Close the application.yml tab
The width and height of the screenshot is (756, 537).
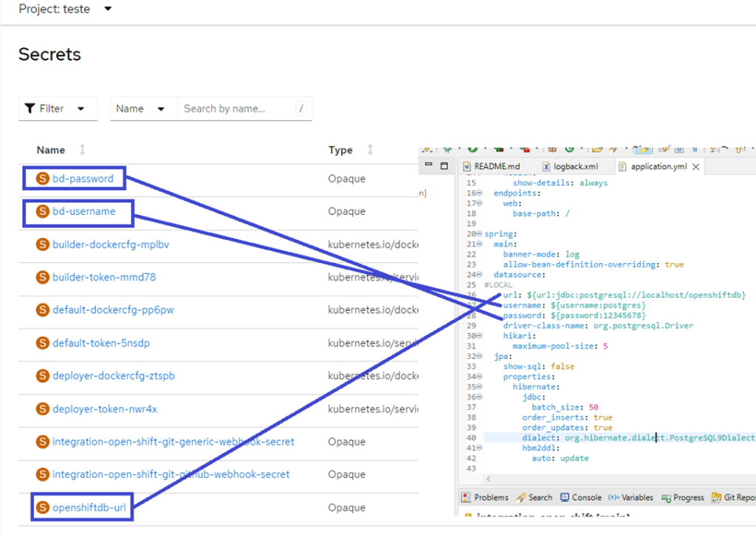[x=695, y=167]
